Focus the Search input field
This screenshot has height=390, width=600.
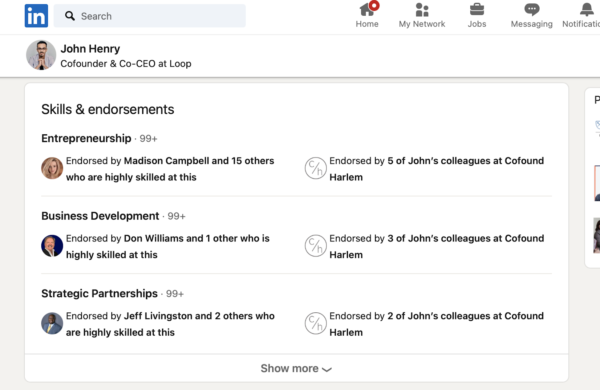tap(150, 16)
